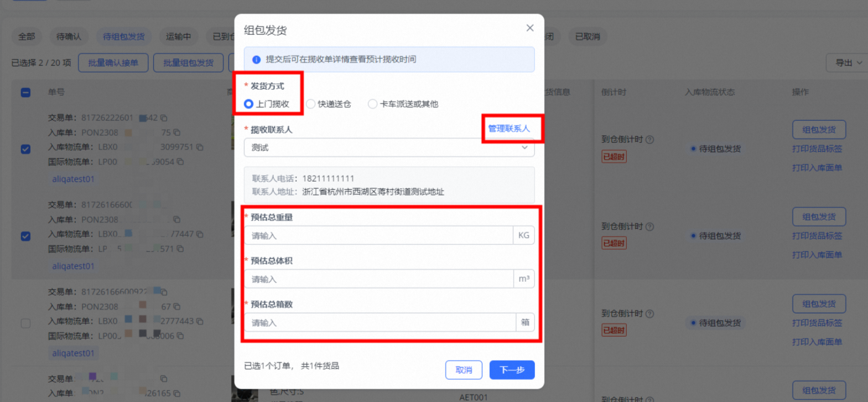Check the third order row checkbox
Screen dimensions: 868x402
pyautogui.click(x=25, y=323)
